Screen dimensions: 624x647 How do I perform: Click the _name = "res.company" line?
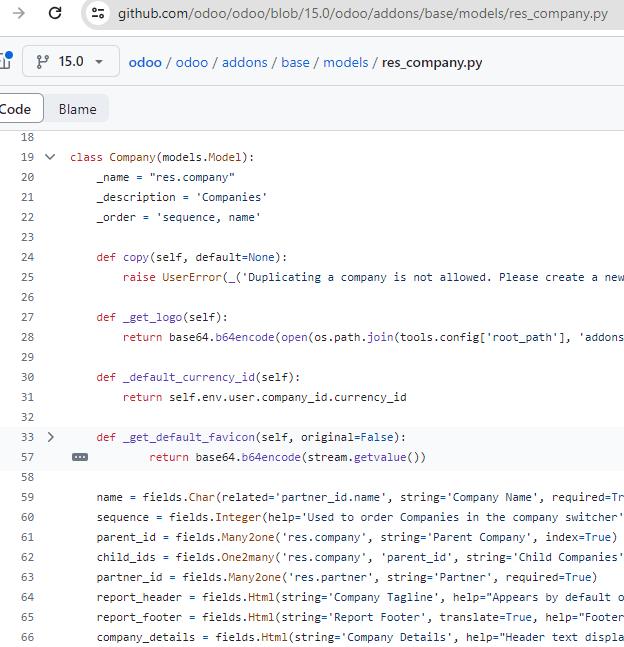click(165, 177)
